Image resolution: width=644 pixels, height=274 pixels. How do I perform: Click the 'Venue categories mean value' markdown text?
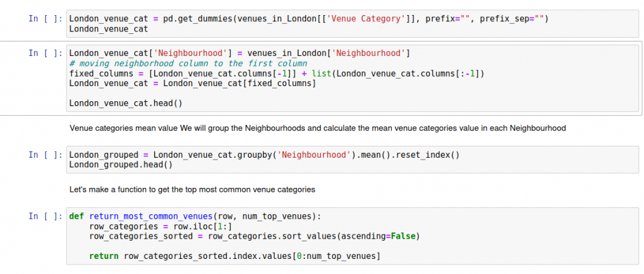[318, 128]
